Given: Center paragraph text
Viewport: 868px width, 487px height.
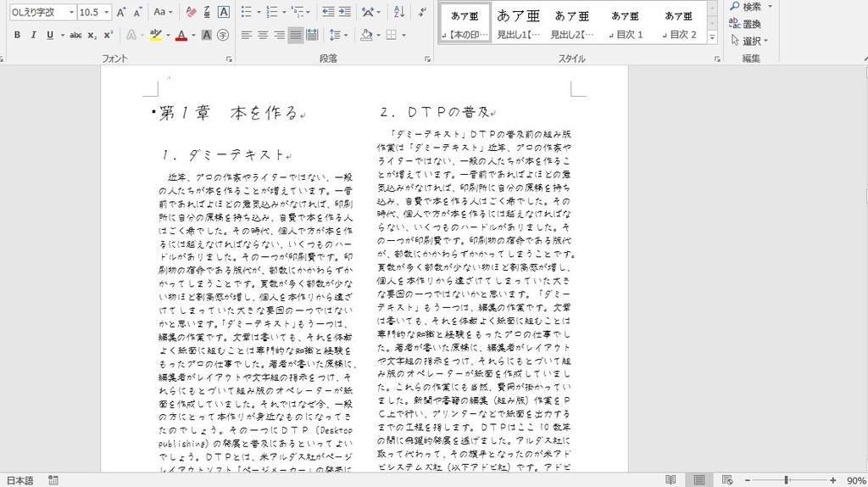Looking at the screenshot, I should pos(263,35).
